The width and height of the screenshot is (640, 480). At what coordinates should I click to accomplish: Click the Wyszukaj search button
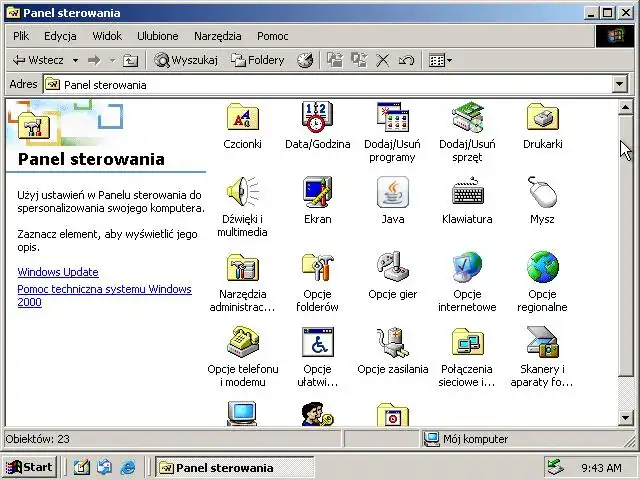point(186,60)
